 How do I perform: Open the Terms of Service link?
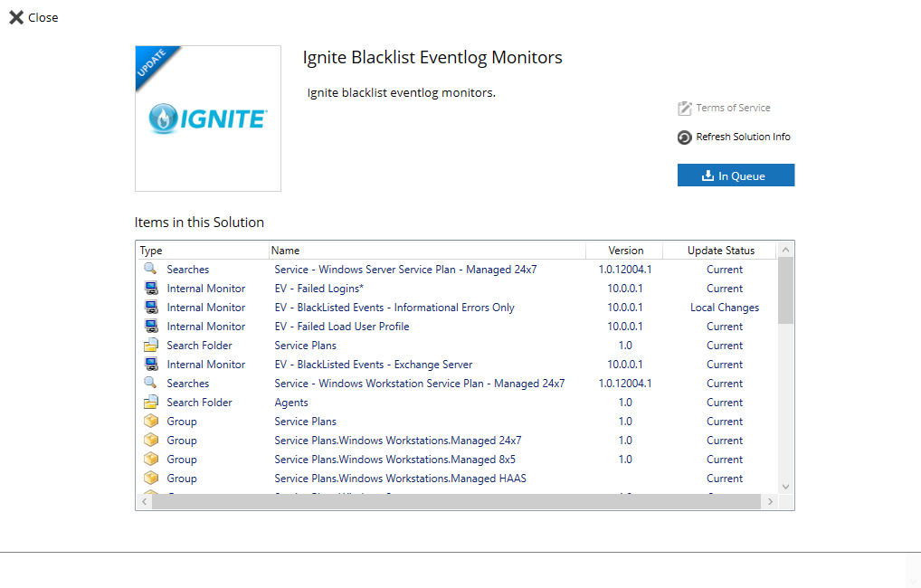coord(733,108)
